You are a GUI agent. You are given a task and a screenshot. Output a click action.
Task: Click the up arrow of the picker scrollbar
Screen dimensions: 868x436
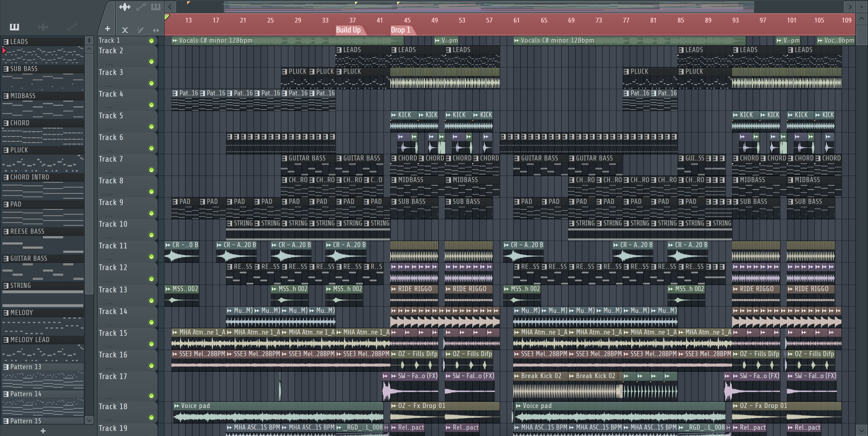click(x=89, y=49)
